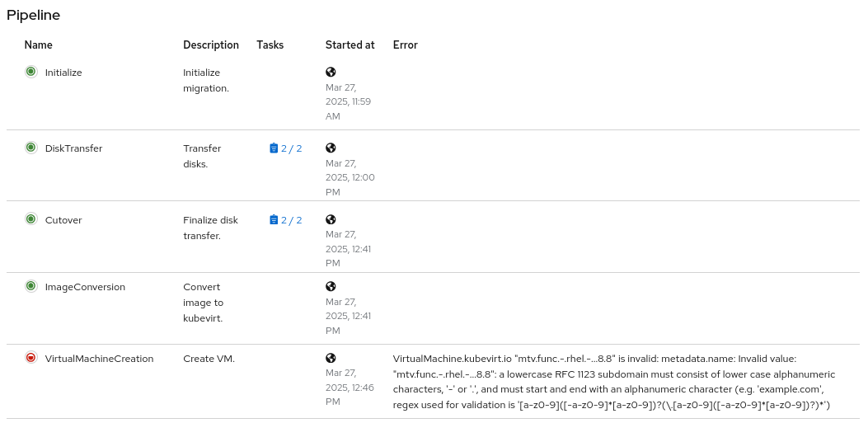Click the globe icon in VirtualMachineCreation row
The width and height of the screenshot is (868, 423).
[331, 358]
